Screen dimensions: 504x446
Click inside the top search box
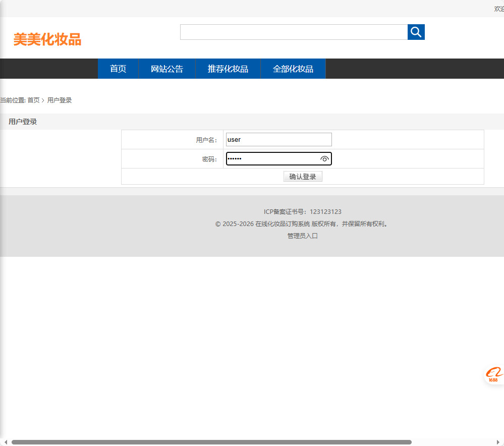click(x=294, y=32)
